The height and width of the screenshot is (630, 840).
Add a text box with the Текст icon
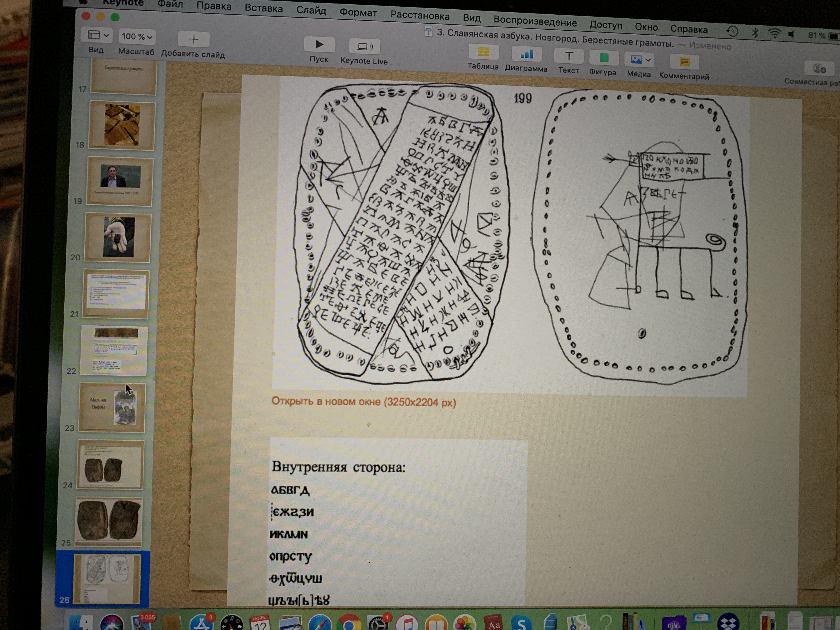[569, 56]
